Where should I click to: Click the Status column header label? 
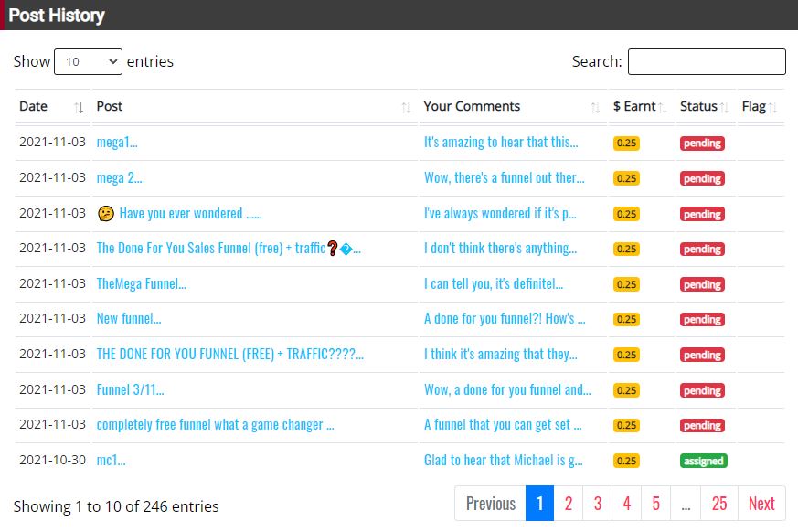click(698, 106)
